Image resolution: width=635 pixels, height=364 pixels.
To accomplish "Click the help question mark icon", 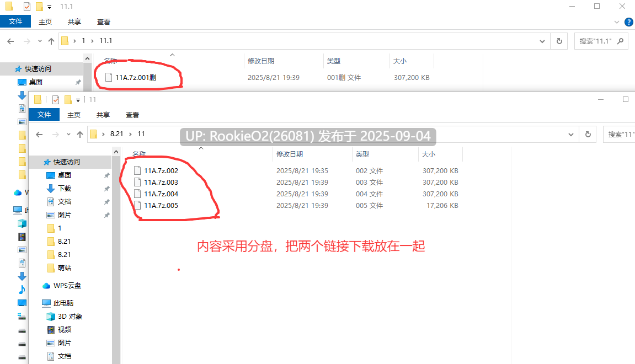I will tap(628, 22).
